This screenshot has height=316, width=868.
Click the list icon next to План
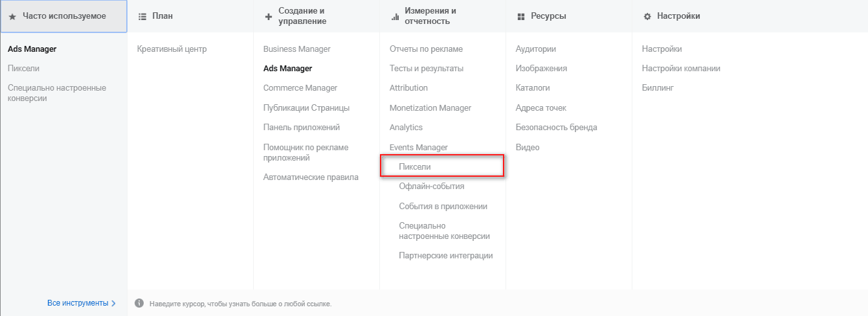pos(142,16)
